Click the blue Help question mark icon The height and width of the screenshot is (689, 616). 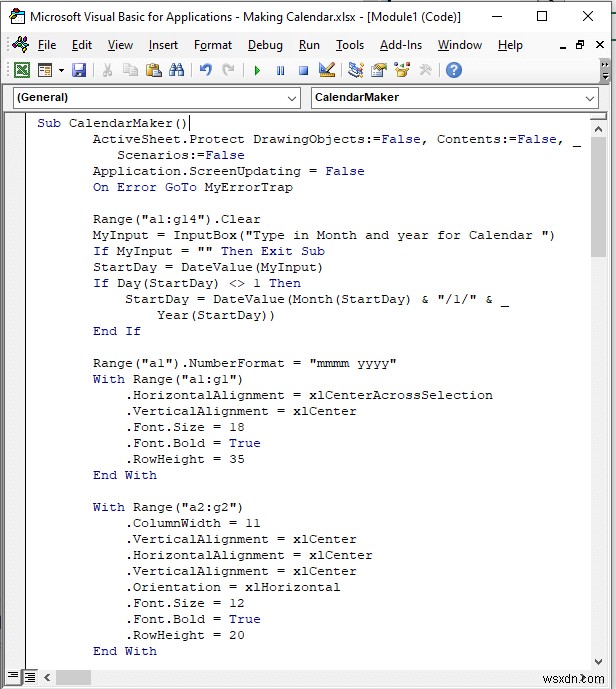[x=453, y=70]
